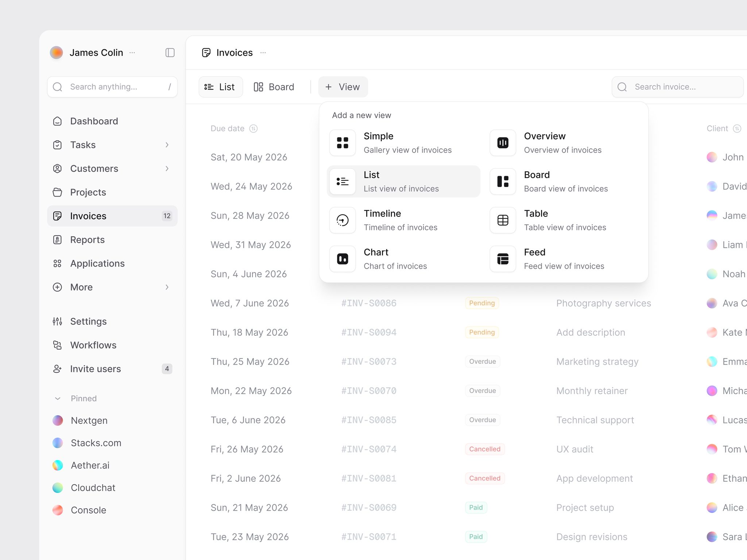Open pinned Stacks.com project

point(87,443)
